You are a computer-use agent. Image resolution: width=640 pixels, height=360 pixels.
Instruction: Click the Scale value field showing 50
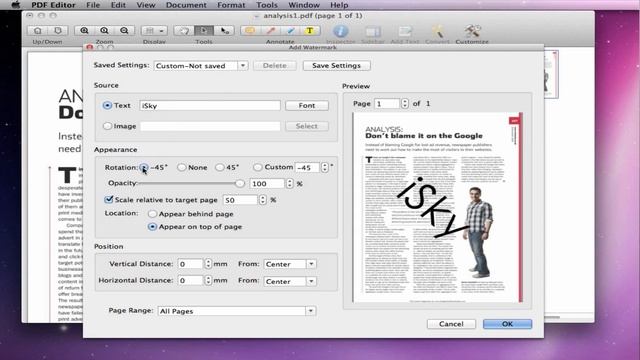240,200
